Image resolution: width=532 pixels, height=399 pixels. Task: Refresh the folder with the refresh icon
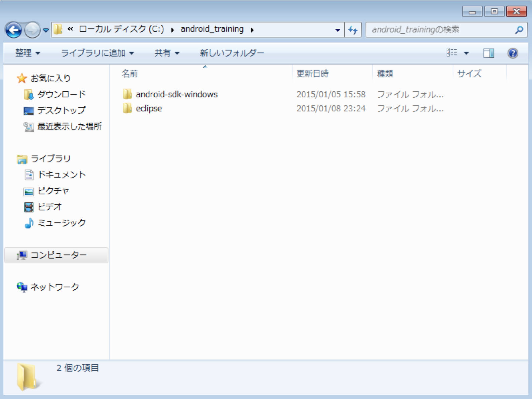(353, 30)
